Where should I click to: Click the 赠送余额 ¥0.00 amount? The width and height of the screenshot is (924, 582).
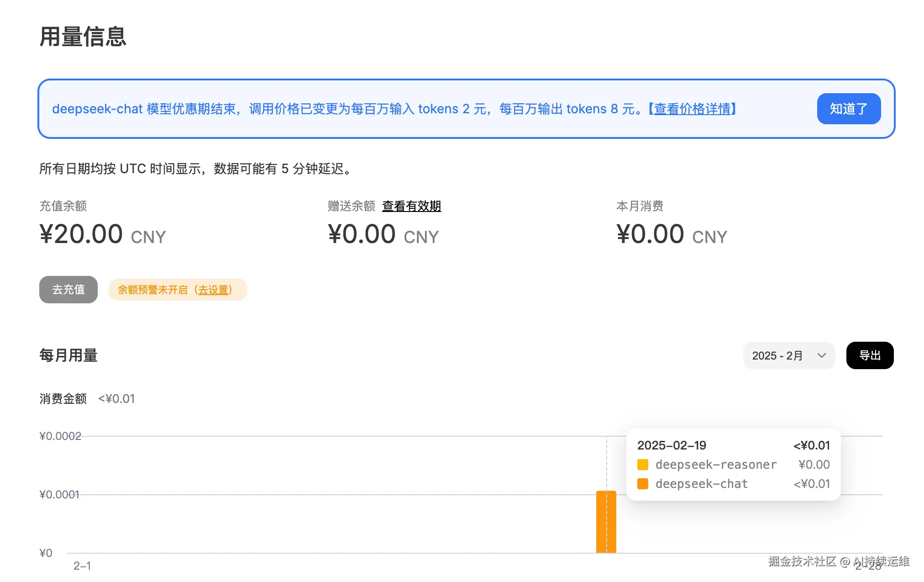click(x=361, y=234)
